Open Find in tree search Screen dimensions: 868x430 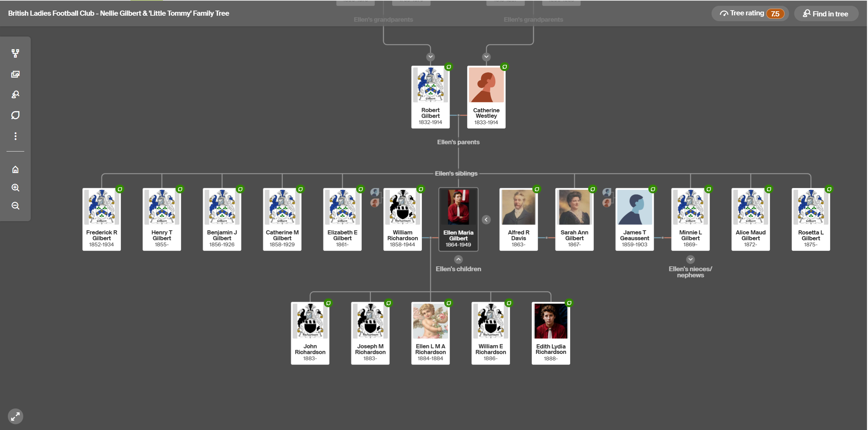coord(827,14)
